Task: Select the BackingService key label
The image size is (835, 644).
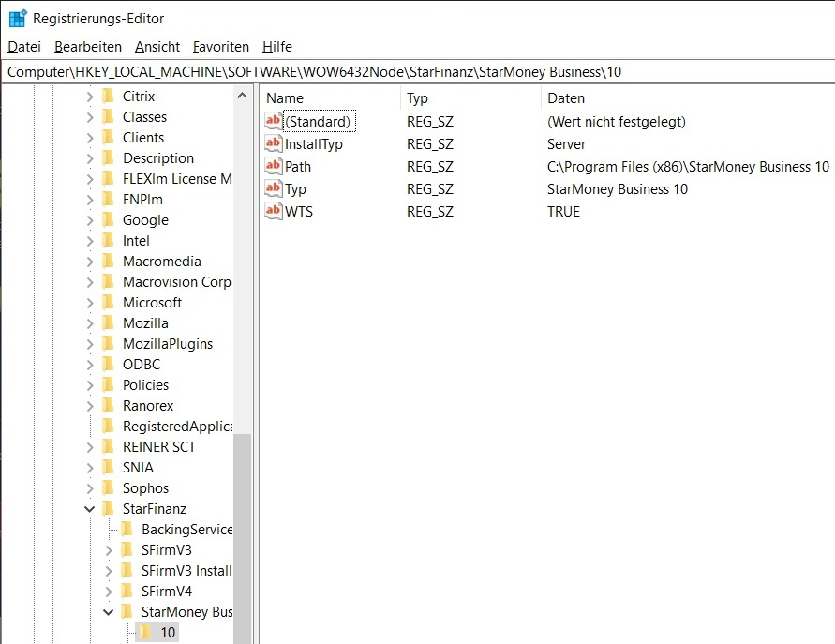Action: tap(186, 530)
